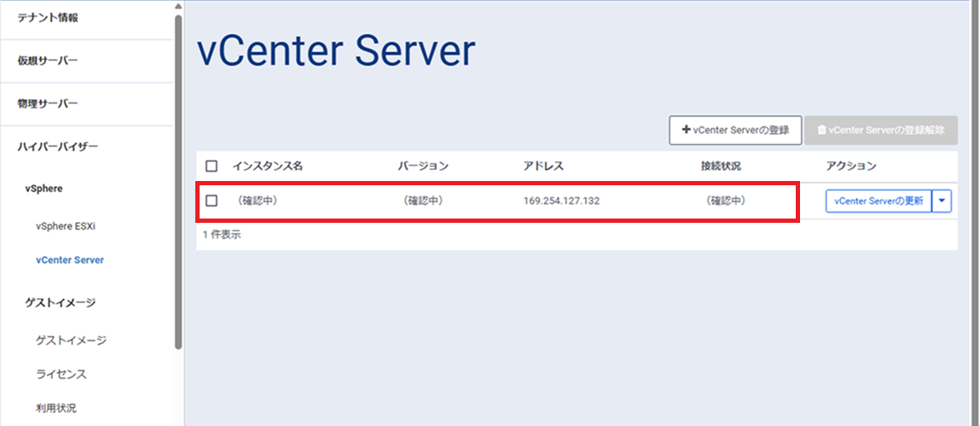
Task: Open 利用状況 in the sidebar
Action: click(56, 408)
